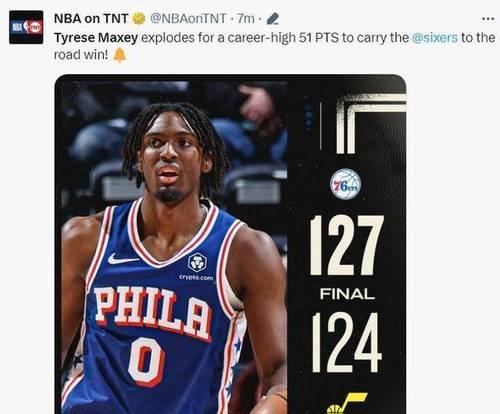Open the @sixers mention link
This screenshot has height=414, width=500.
click(x=435, y=37)
